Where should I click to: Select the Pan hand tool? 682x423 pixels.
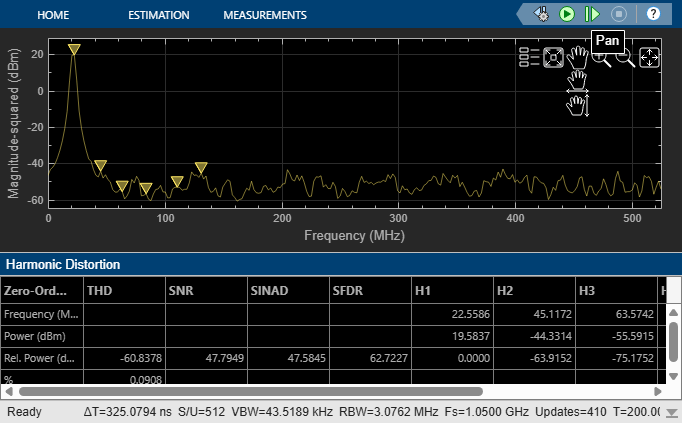577,57
